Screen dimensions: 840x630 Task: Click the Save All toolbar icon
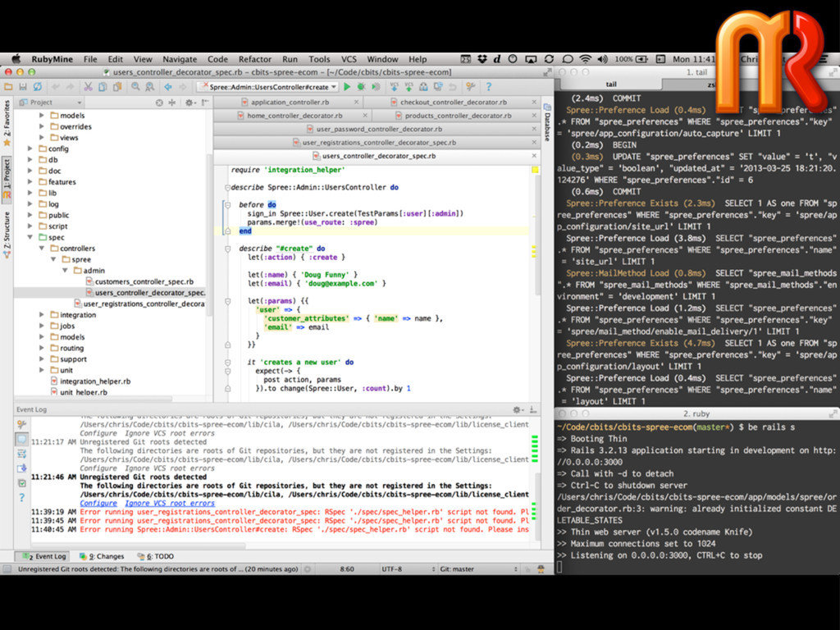pyautogui.click(x=22, y=87)
